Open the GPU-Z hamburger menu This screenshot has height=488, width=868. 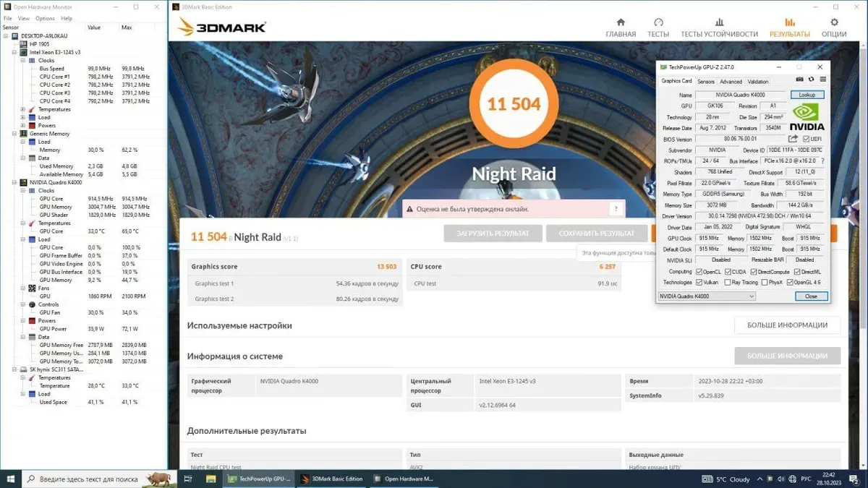822,80
